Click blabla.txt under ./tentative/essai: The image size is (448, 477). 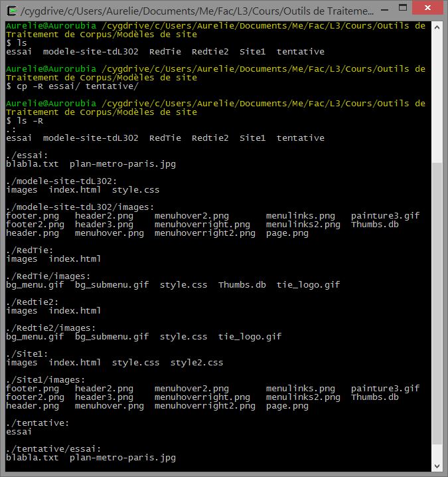click(x=33, y=458)
